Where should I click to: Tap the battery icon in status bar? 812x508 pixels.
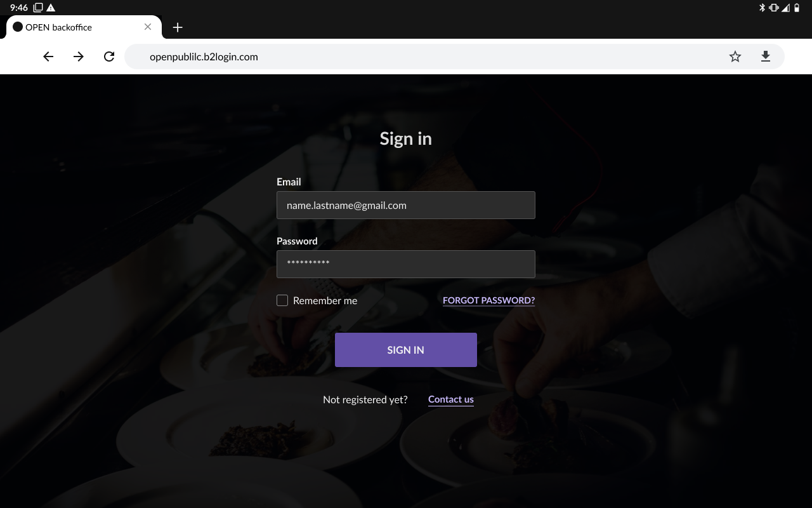tap(797, 8)
